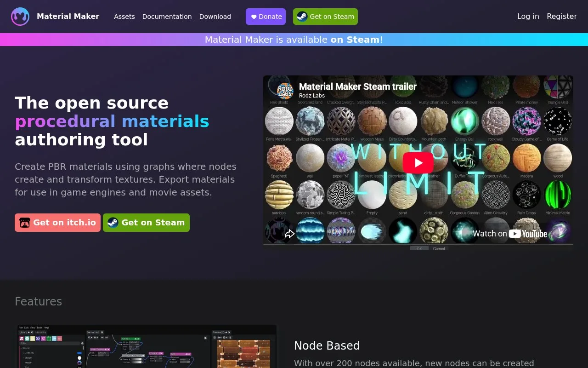Open the Material Maker Steam trailer title

coord(358,86)
